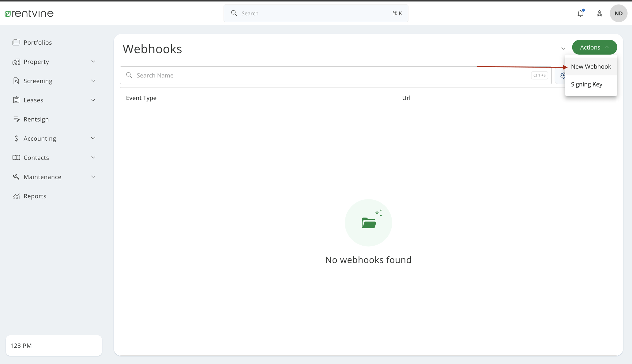Click the Reports chart icon

16,196
